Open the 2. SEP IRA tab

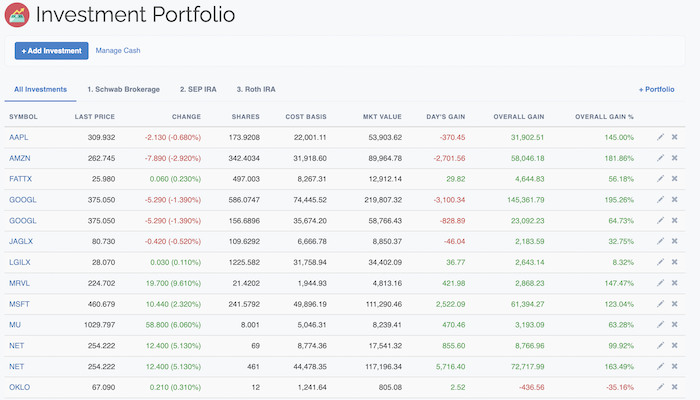click(x=198, y=89)
